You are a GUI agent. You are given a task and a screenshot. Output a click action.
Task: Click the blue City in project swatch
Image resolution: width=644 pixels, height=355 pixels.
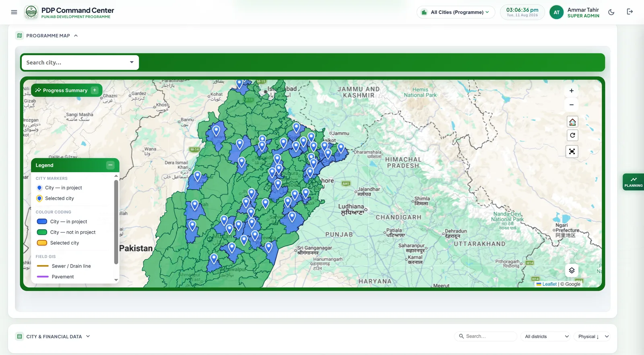[42, 222]
